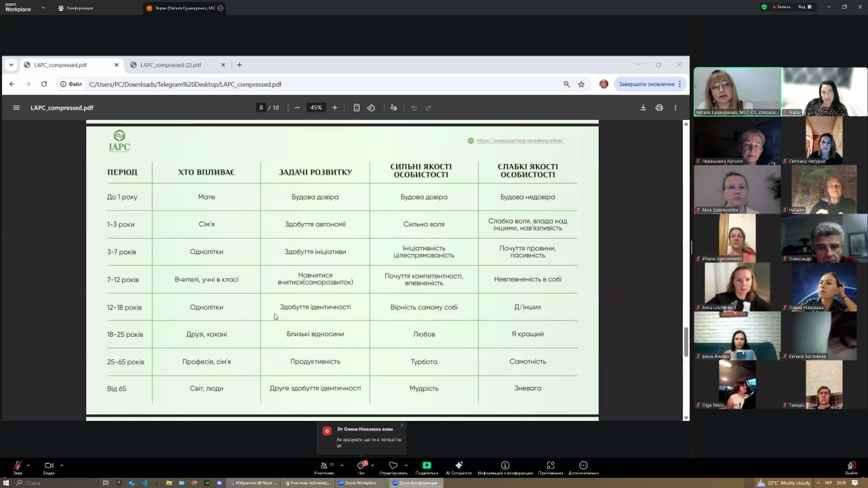Image resolution: width=868 pixels, height=488 pixels.
Task: Expand video options arrow next to camera
Action: click(62, 465)
